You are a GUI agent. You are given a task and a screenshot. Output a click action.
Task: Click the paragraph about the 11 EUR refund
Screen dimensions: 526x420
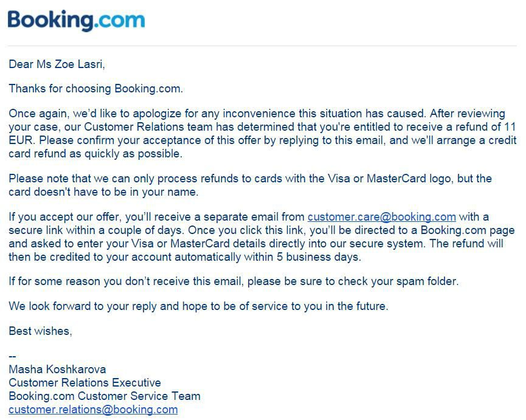(262, 133)
